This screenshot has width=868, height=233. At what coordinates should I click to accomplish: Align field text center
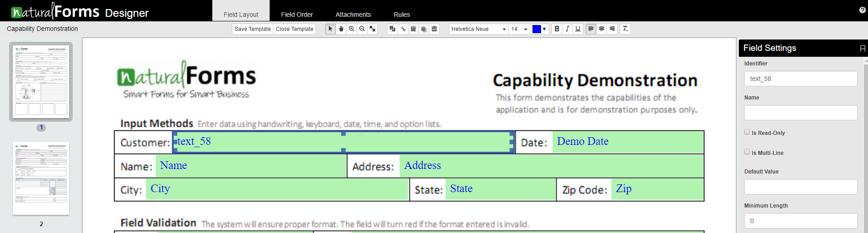pos(602,29)
